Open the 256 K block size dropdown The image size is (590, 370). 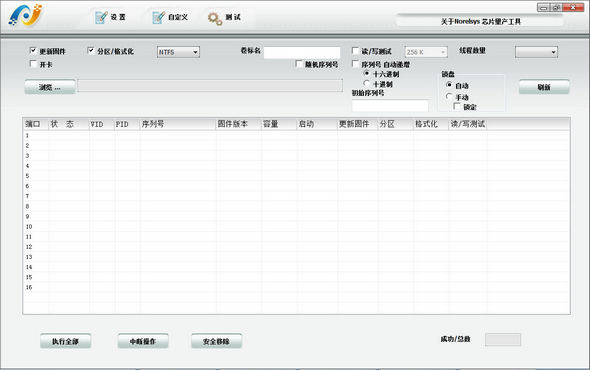point(426,52)
